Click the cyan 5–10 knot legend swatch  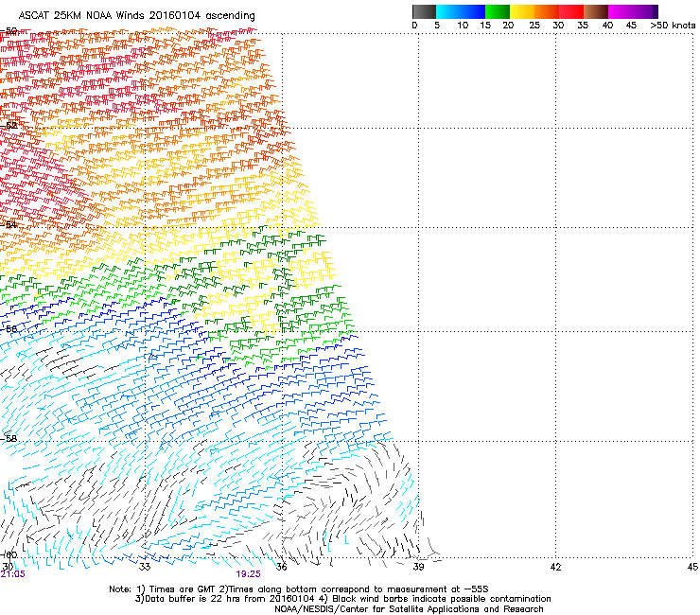point(448,11)
